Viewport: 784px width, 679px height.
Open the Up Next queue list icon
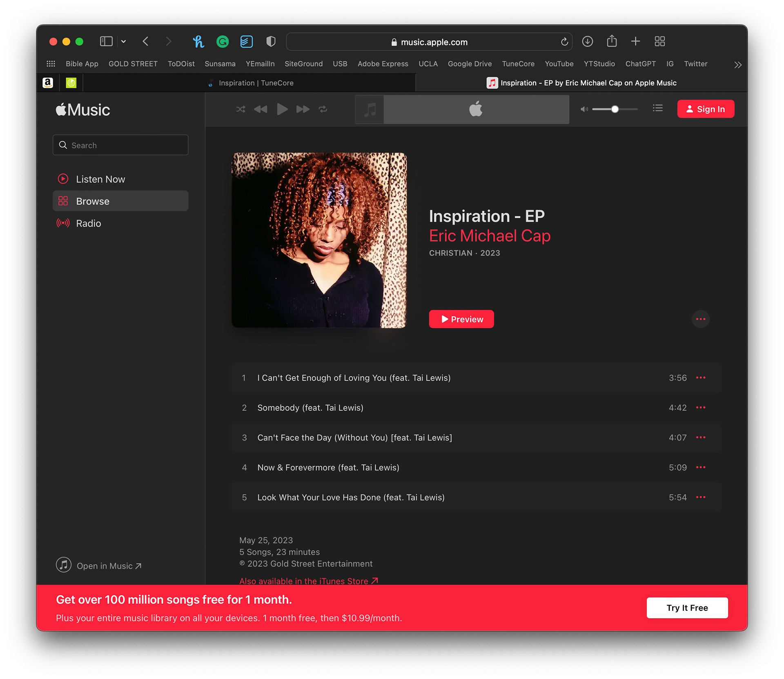point(657,109)
